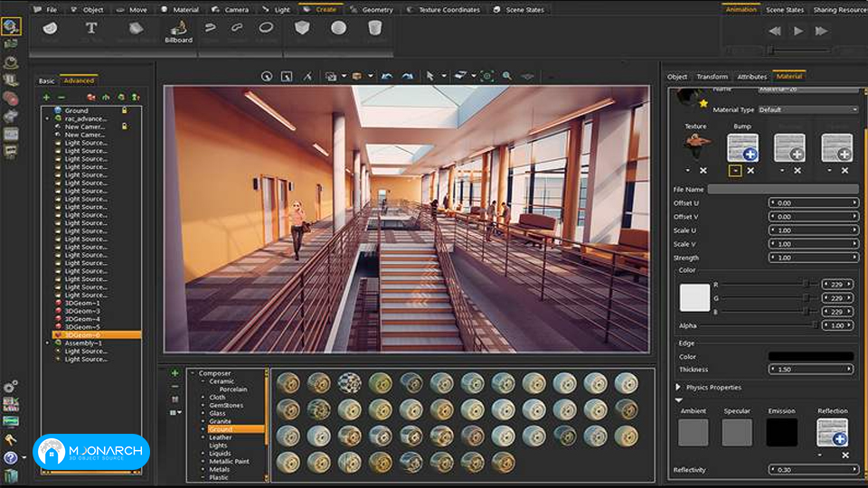This screenshot has height=488, width=868.
Task: Click the black Edge Color swatch
Action: click(x=811, y=356)
